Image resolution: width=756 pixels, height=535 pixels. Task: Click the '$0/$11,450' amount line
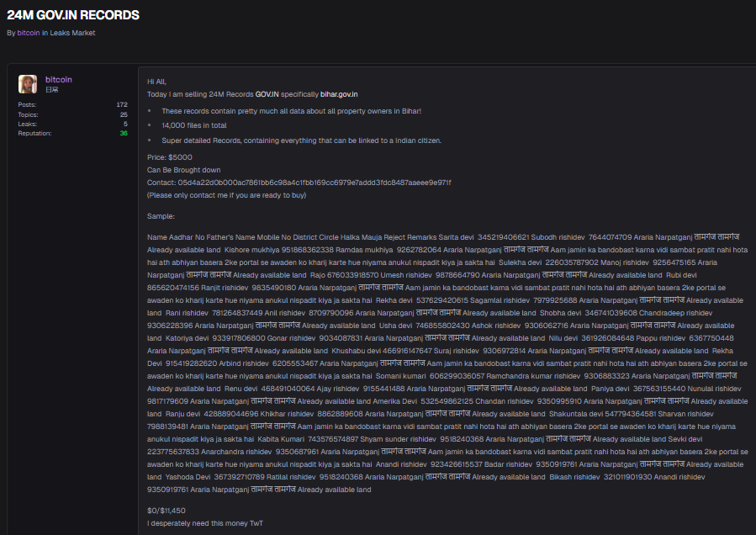tap(167, 511)
